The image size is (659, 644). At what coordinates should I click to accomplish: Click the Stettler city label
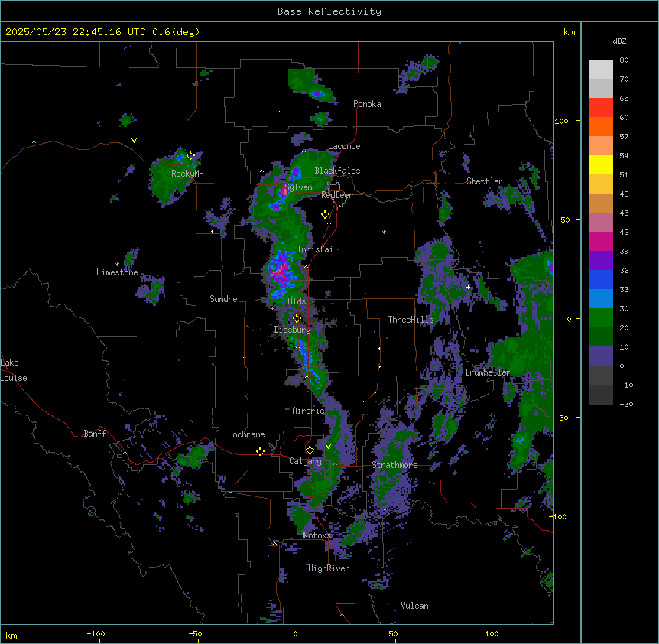[x=485, y=181]
